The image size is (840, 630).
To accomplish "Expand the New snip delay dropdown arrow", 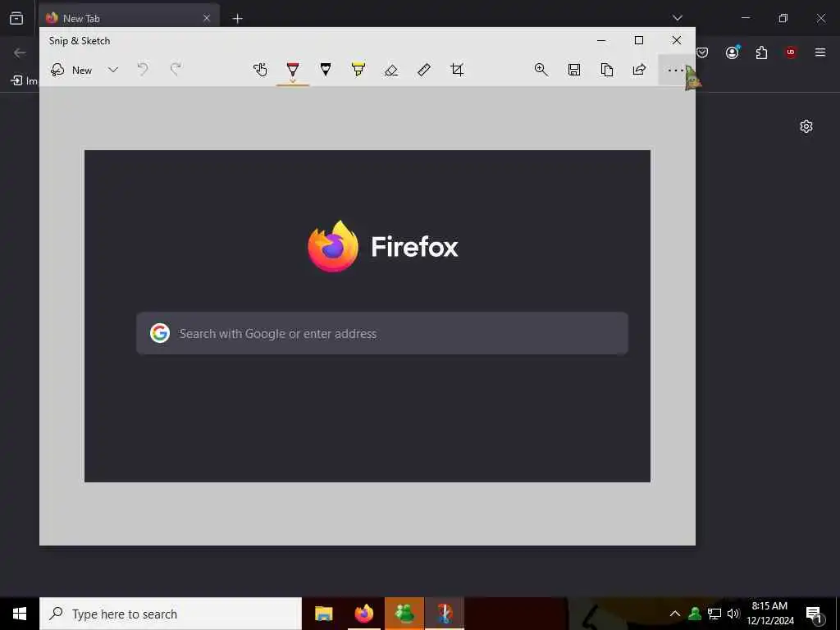I will [113, 70].
